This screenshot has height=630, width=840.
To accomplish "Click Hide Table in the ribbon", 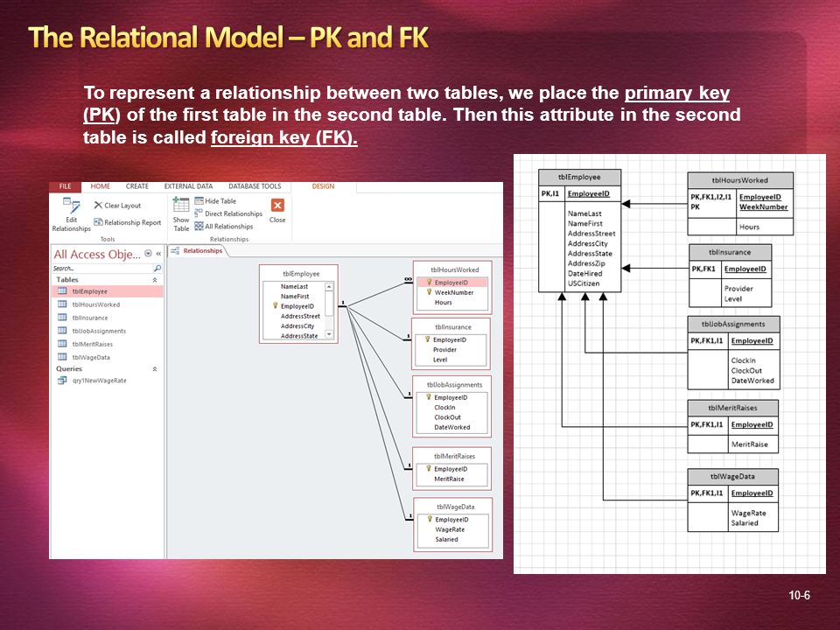I will pos(215,201).
